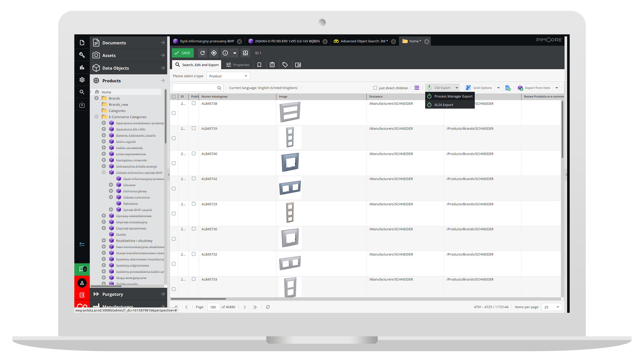
Task: Click the Grid Options button
Action: coord(479,88)
